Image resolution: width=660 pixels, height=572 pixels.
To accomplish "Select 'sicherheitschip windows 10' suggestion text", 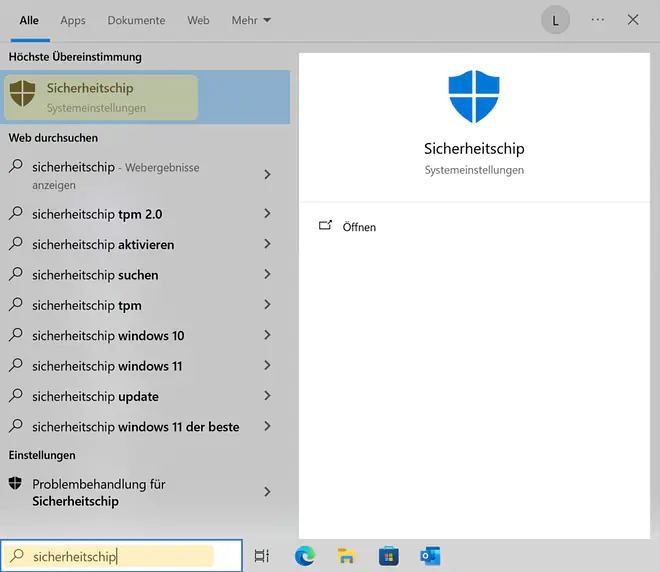I will (x=108, y=335).
